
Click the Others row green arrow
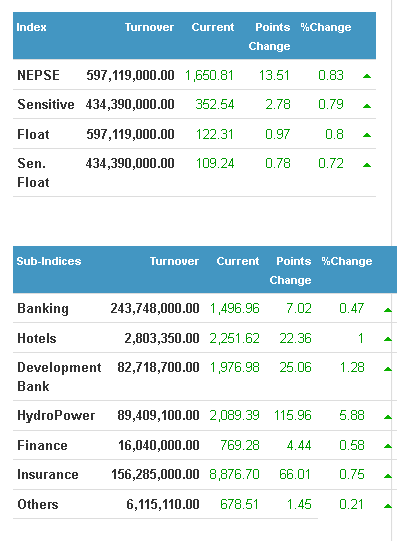tap(388, 506)
